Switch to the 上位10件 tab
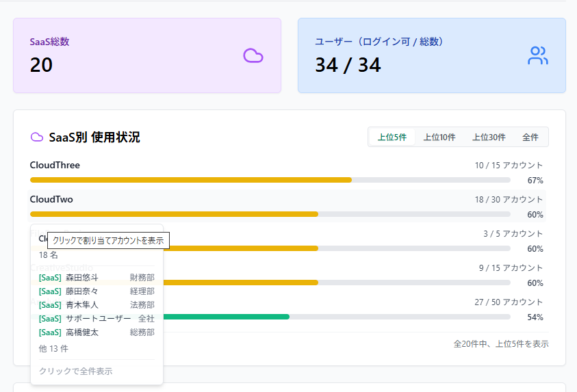577x392 pixels. coord(439,137)
